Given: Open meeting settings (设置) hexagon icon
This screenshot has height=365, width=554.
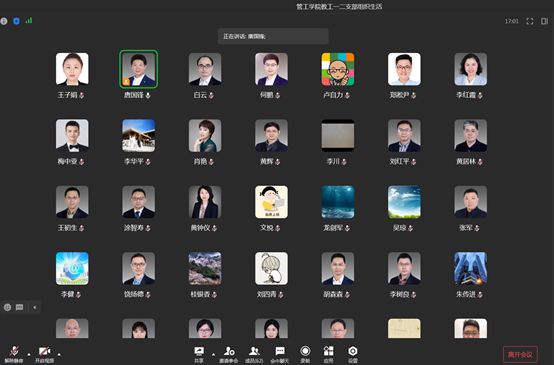Looking at the screenshot, I should (x=353, y=354).
